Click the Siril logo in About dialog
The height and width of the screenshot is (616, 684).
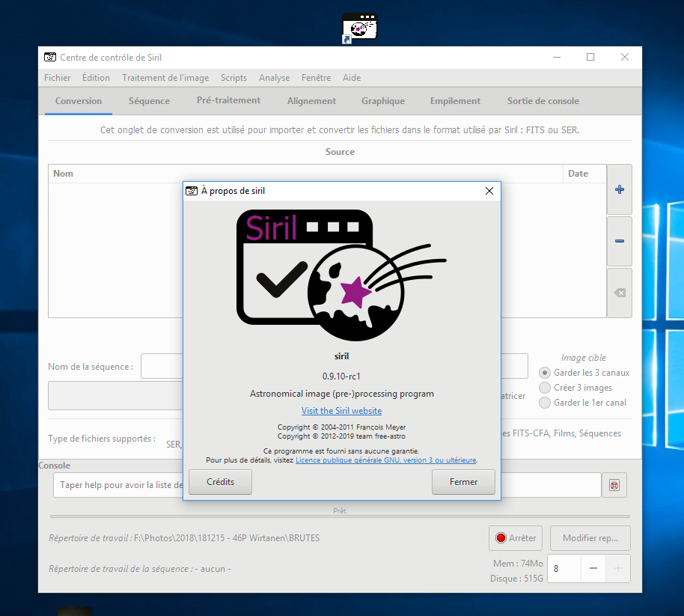coord(341,275)
